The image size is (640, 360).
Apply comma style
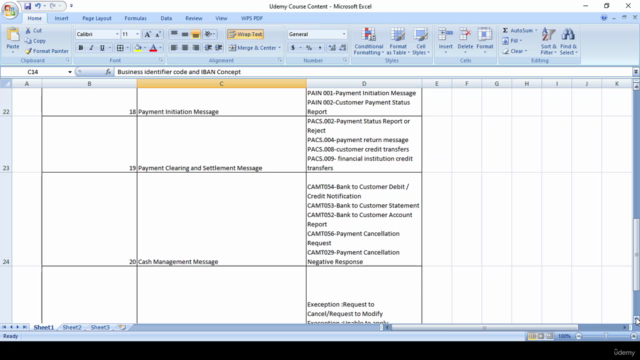pos(320,48)
